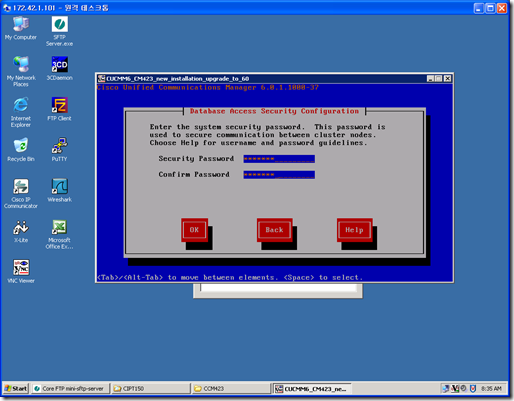
Task: Open the Start menu
Action: (15, 388)
